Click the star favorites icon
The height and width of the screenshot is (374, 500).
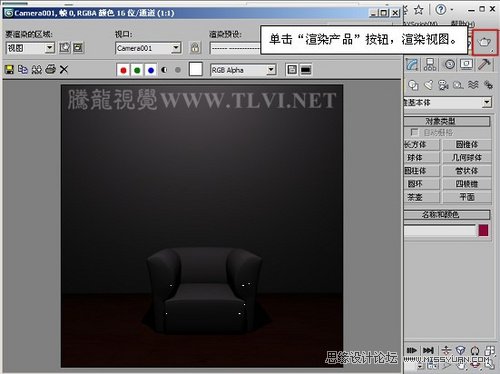click(x=419, y=10)
